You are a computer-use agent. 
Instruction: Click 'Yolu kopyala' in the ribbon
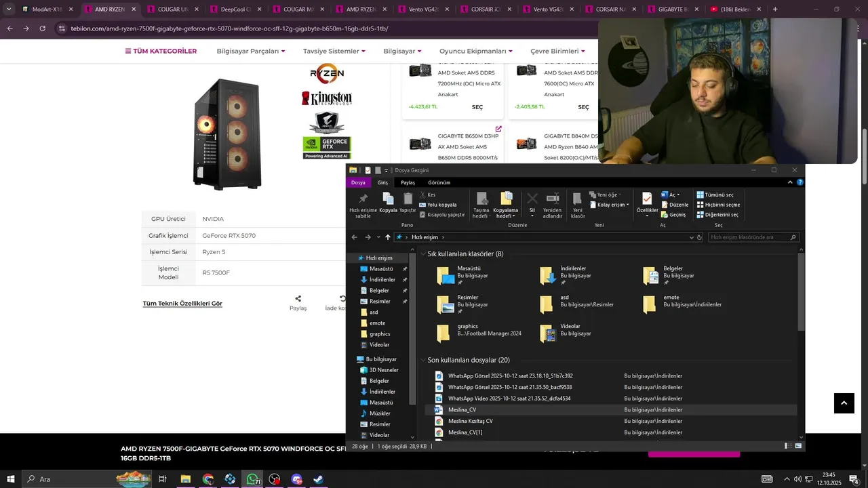(x=438, y=205)
